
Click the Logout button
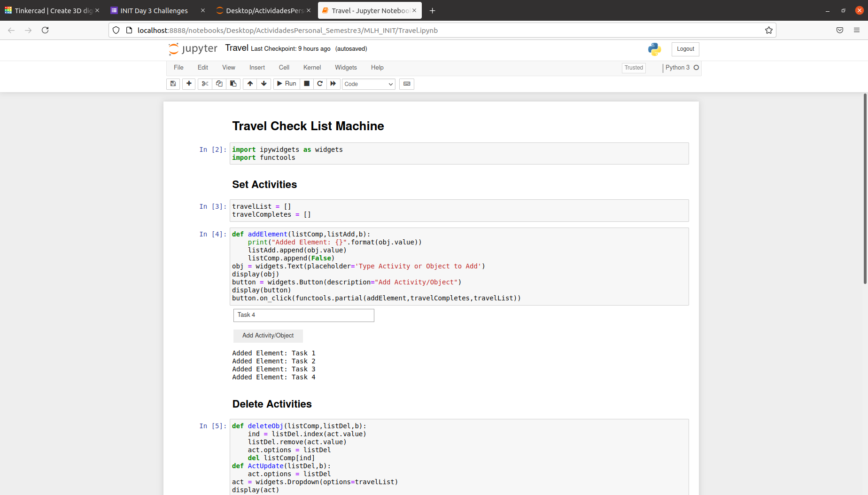coord(685,49)
